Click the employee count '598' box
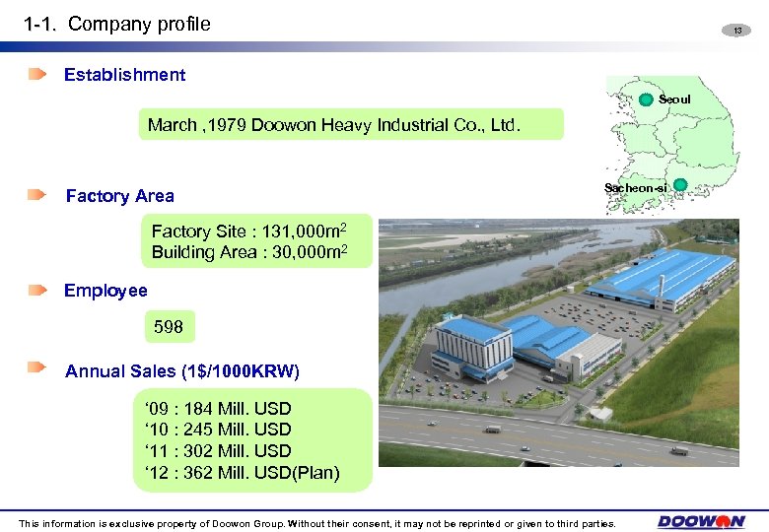Image resolution: width=769 pixels, height=532 pixels. click(170, 326)
